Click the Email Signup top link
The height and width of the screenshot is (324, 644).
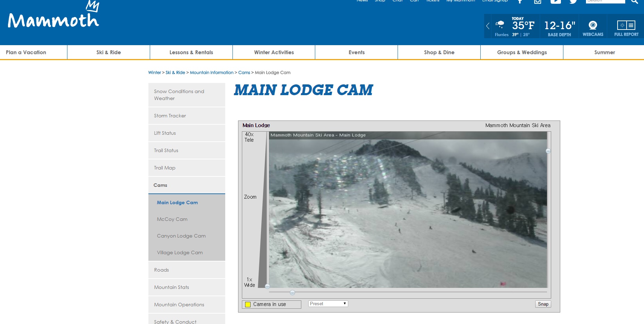(495, 1)
